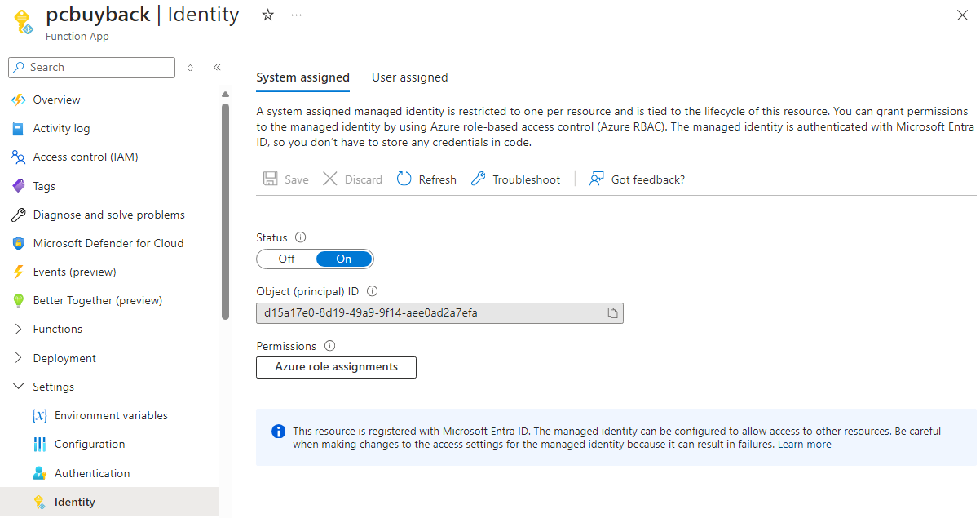980x518 pixels.
Task: Collapse the sidebar with the double chevron
Action: [217, 67]
